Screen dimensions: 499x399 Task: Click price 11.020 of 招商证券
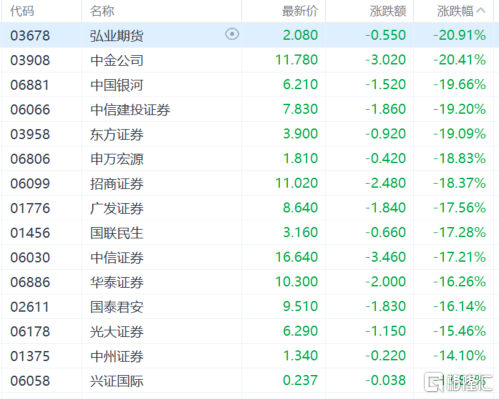297,183
